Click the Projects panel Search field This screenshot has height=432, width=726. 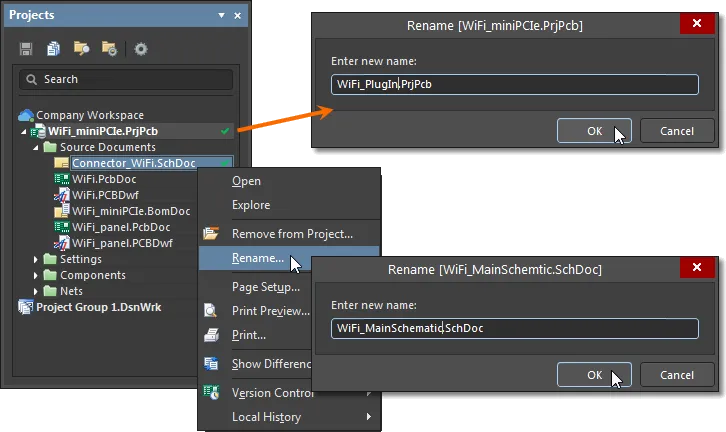pyautogui.click(x=126, y=80)
